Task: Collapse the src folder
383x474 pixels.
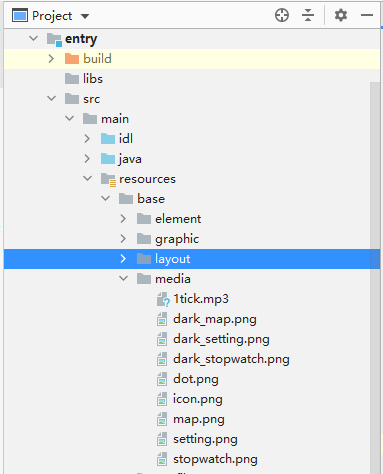Action: point(52,98)
